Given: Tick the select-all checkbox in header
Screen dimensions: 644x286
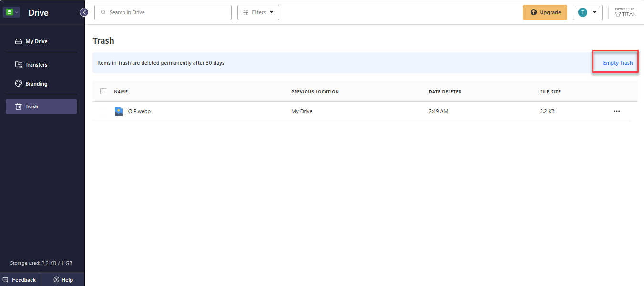Looking at the screenshot, I should pos(103,91).
